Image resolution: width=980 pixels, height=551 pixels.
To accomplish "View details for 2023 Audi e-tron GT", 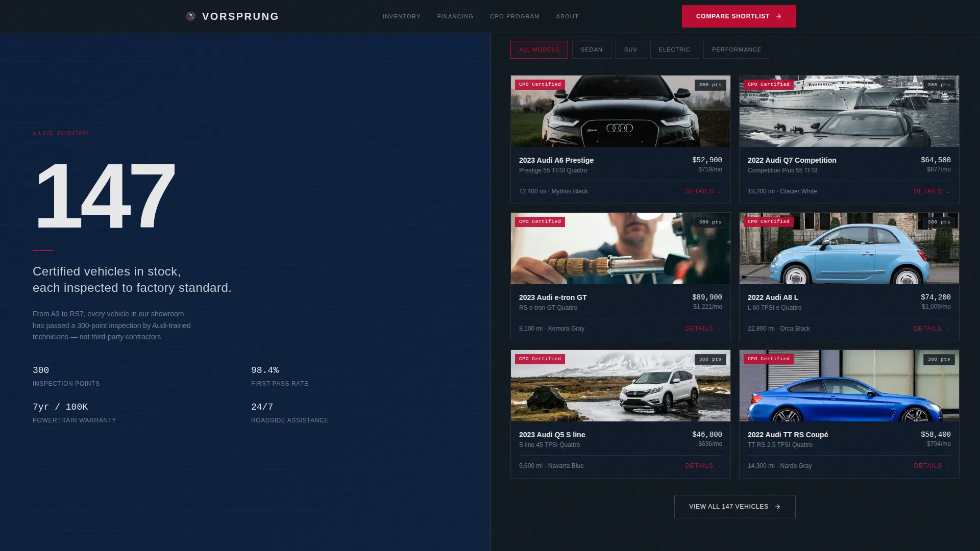I will [x=703, y=329].
